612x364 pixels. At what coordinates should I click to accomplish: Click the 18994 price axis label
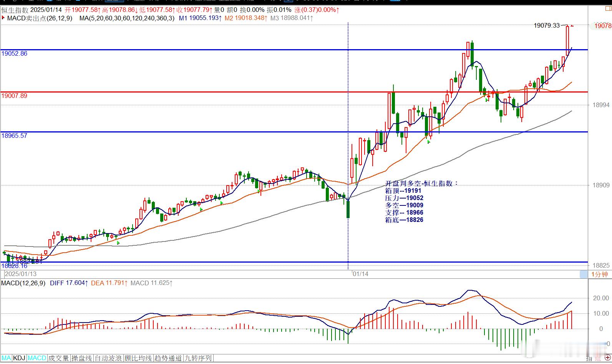pos(601,105)
